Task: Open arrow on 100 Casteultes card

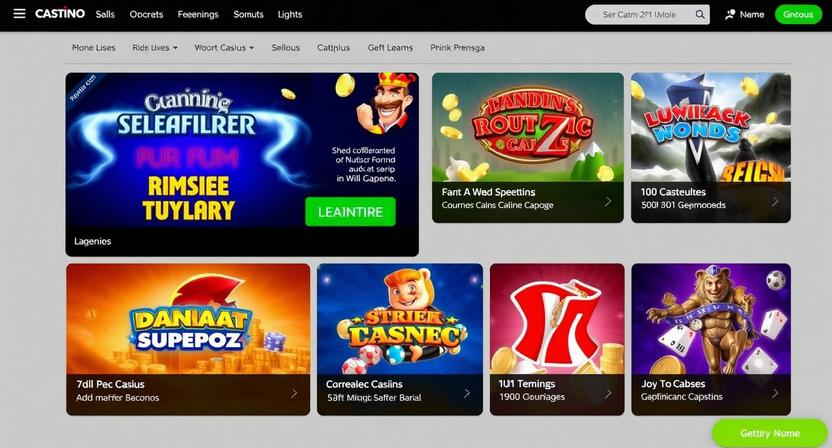Action: click(775, 202)
